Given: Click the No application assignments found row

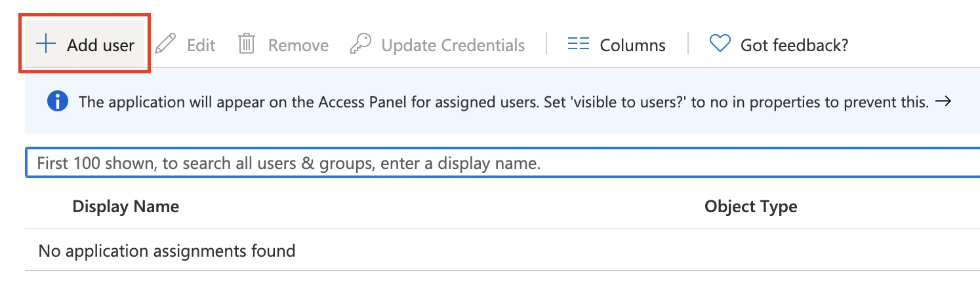Looking at the screenshot, I should click(167, 250).
